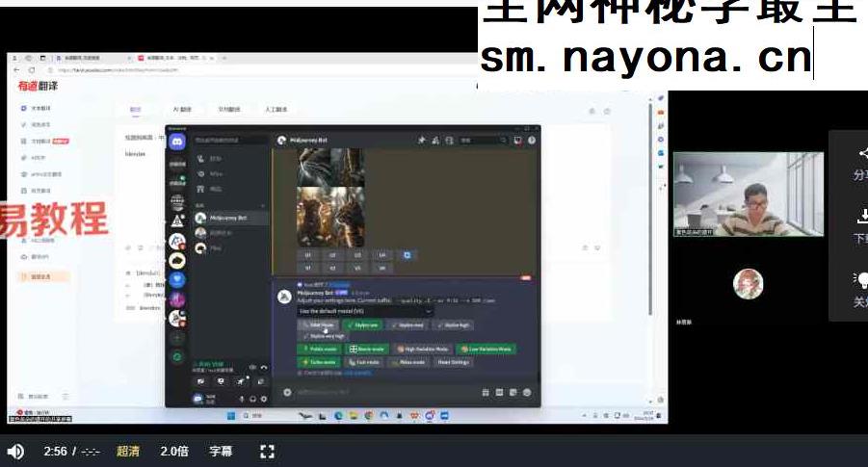Open Discord user settings gear
The width and height of the screenshot is (868, 467).
[x=264, y=399]
